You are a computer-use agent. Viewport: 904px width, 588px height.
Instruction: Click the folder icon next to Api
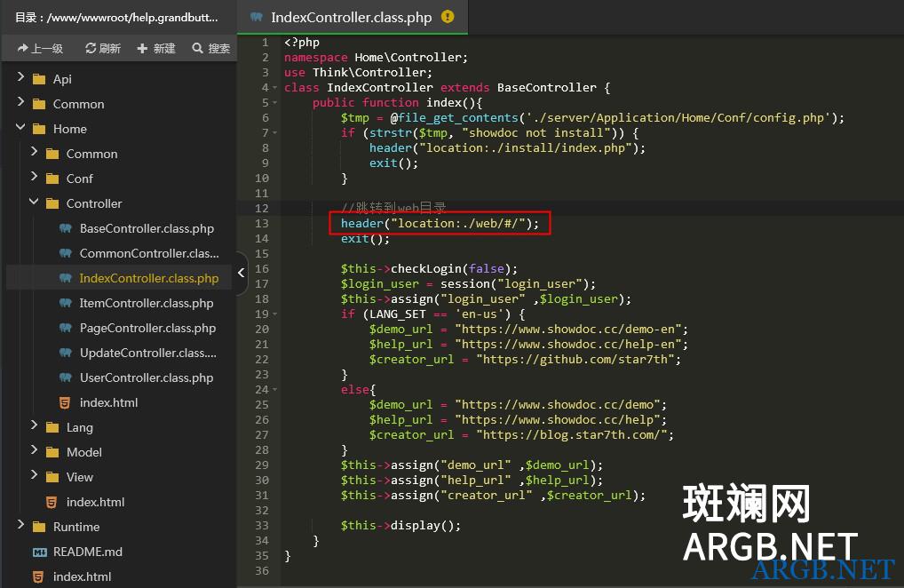[x=38, y=79]
